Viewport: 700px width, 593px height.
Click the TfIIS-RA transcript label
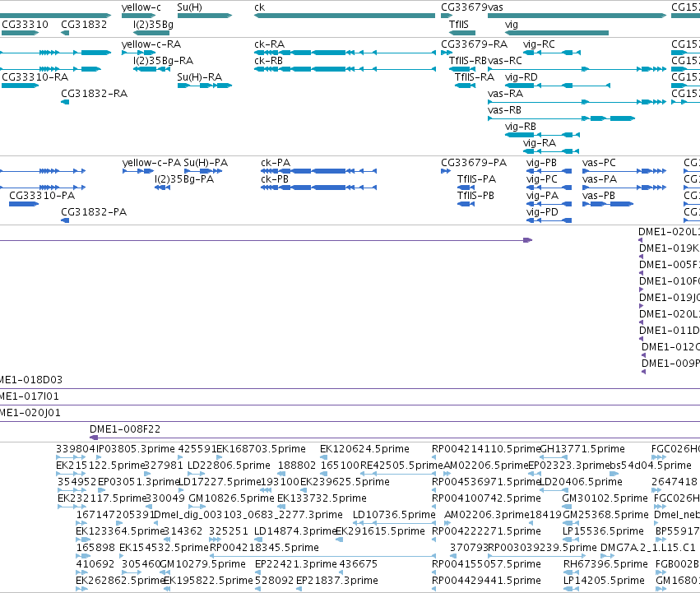[x=475, y=76]
